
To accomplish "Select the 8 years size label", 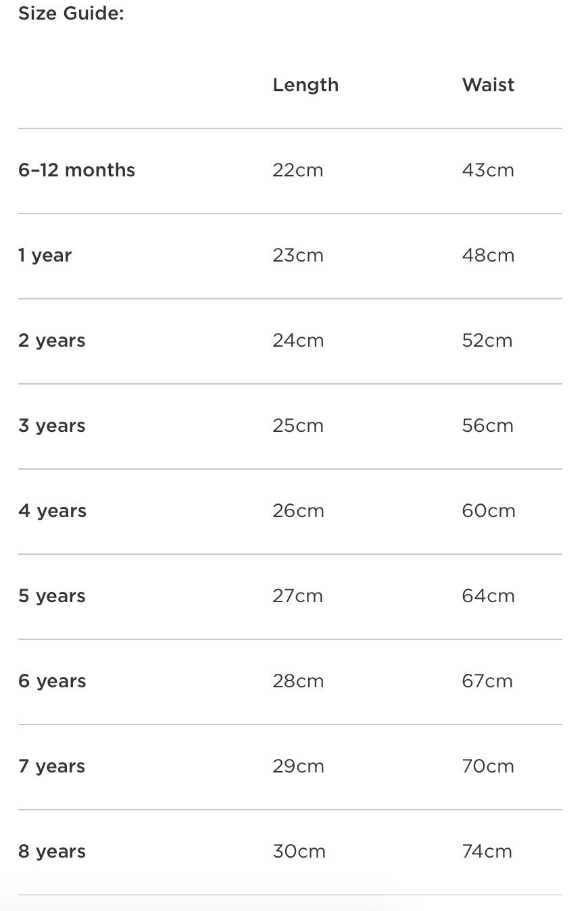I will point(52,852).
